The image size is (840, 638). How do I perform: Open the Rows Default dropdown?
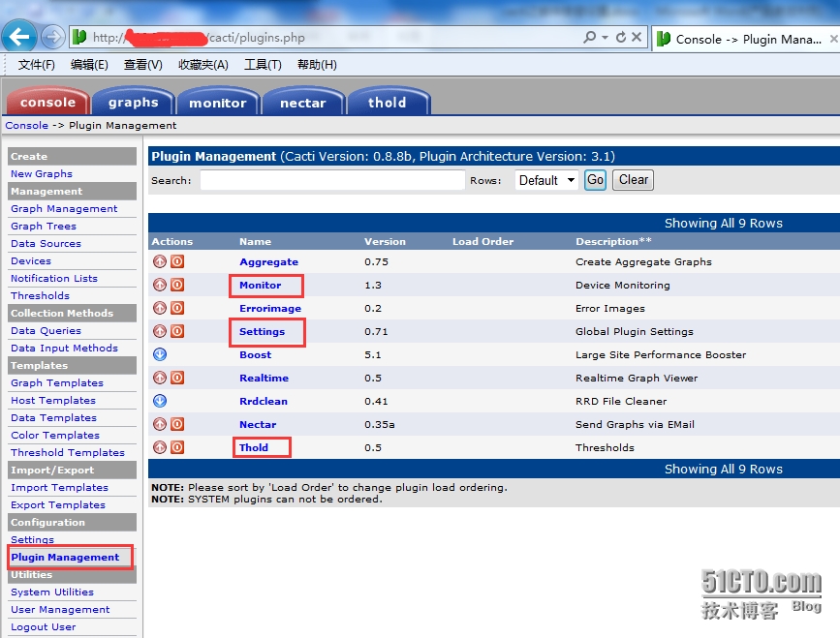[546, 180]
